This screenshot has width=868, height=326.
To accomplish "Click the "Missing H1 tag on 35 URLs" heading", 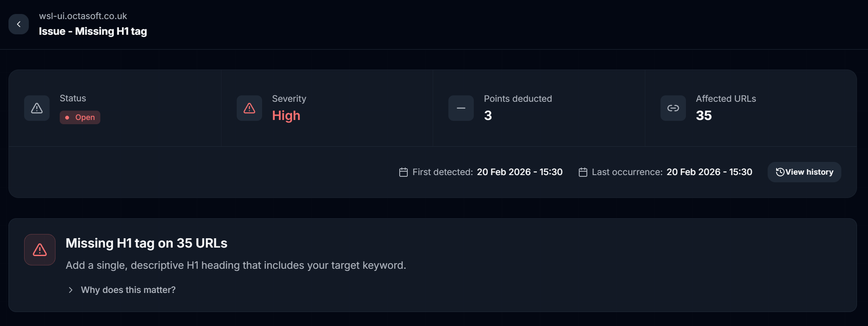I will point(147,243).
